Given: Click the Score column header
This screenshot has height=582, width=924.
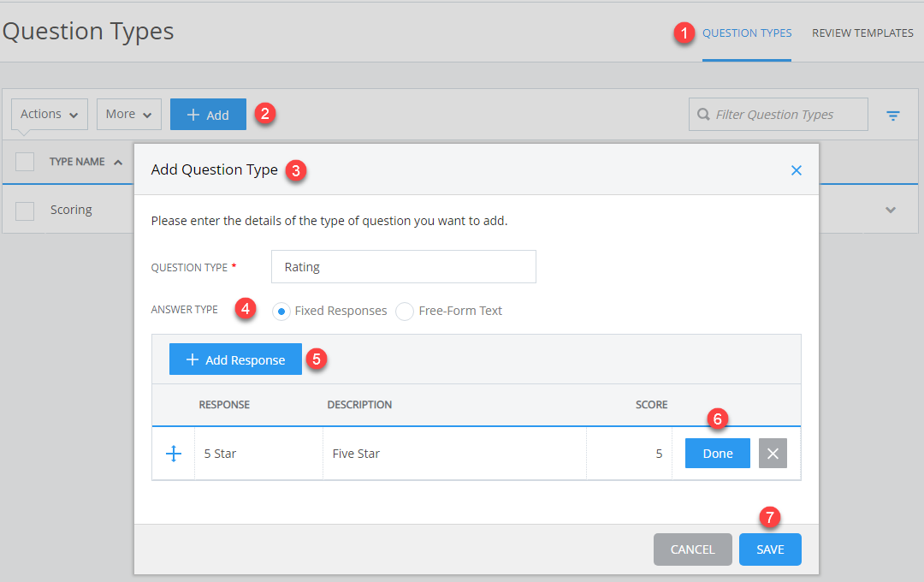Looking at the screenshot, I should 651,405.
